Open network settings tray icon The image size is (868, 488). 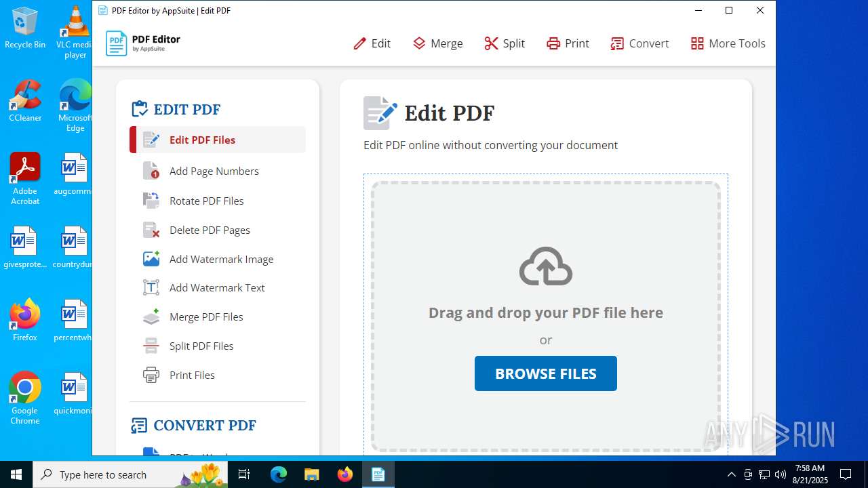pyautogui.click(x=764, y=474)
